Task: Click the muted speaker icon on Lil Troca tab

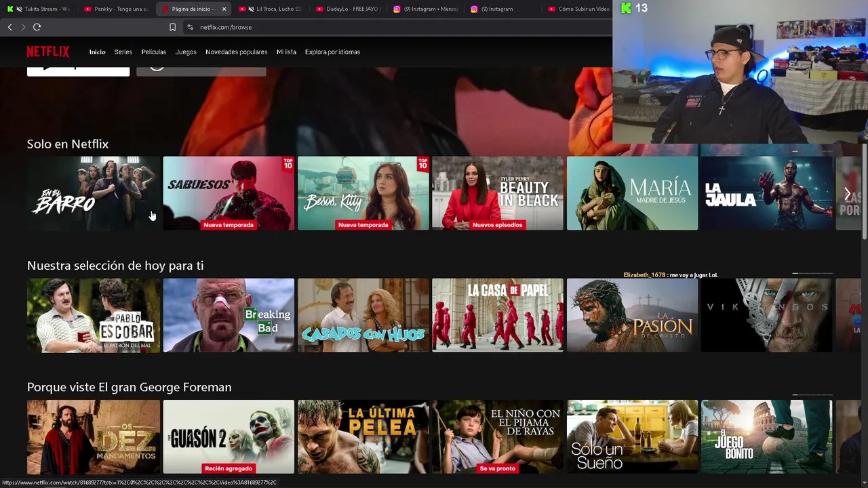Action: point(252,9)
